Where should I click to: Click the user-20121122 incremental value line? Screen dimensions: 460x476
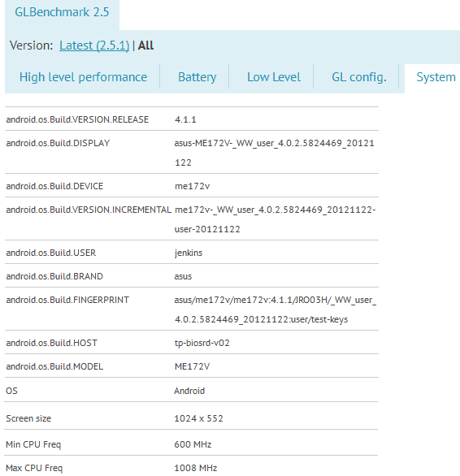[x=207, y=229]
